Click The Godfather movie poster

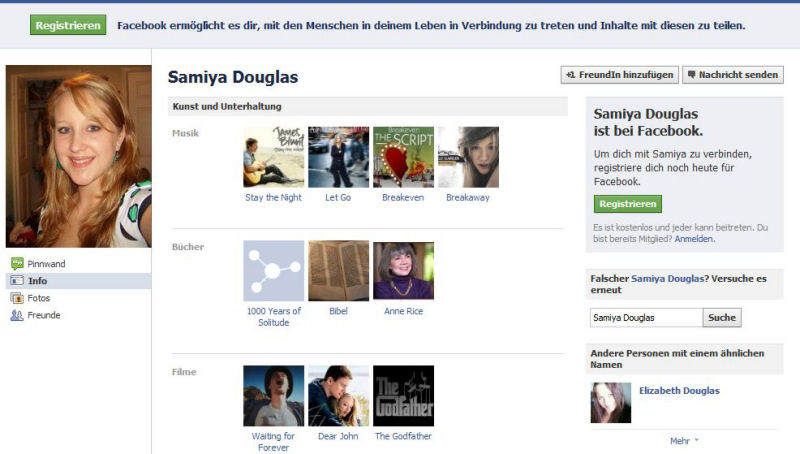(x=404, y=396)
